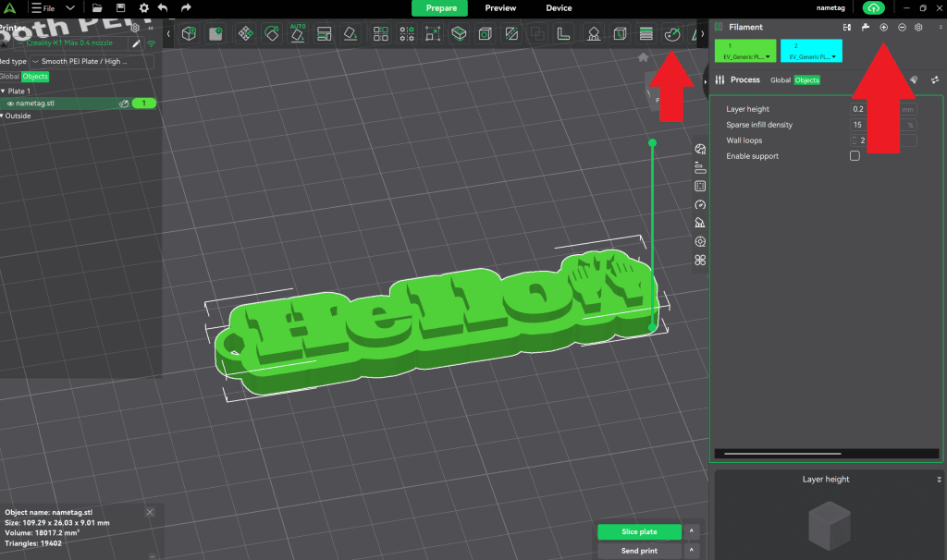Click the cyan filament 2 color swatch
Screen dimensions: 947x560
click(x=811, y=45)
